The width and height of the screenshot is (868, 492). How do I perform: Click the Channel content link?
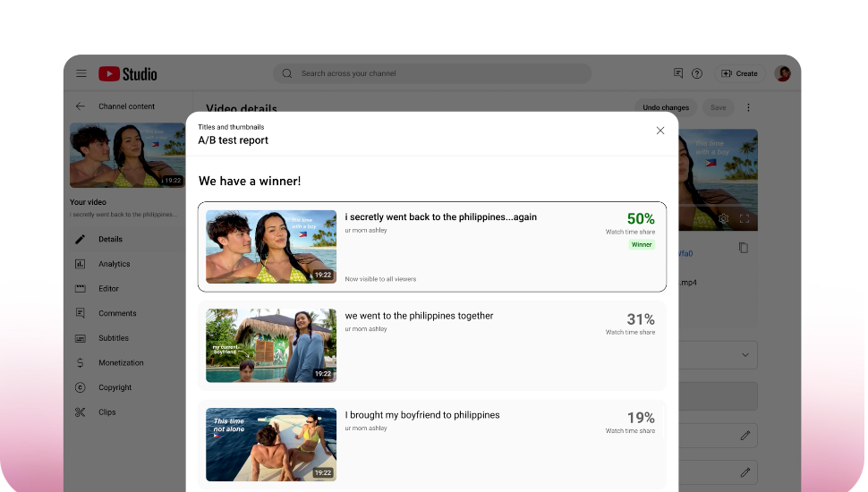pos(127,106)
